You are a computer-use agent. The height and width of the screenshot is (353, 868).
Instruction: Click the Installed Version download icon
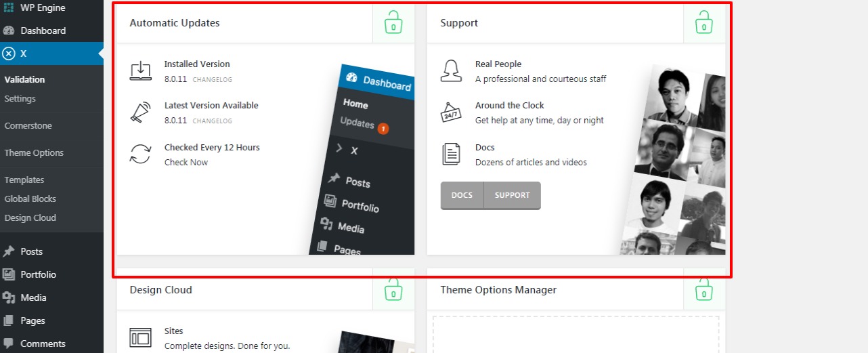141,71
